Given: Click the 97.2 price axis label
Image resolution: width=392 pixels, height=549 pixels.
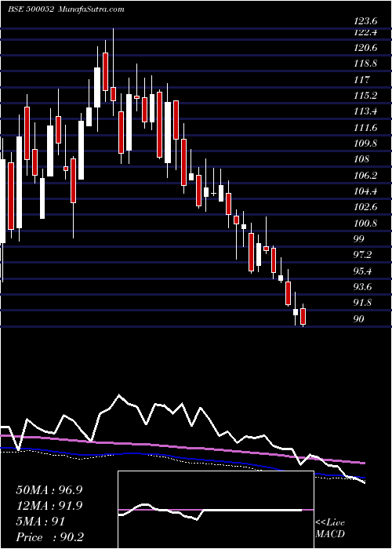Looking at the screenshot, I should coord(364,255).
